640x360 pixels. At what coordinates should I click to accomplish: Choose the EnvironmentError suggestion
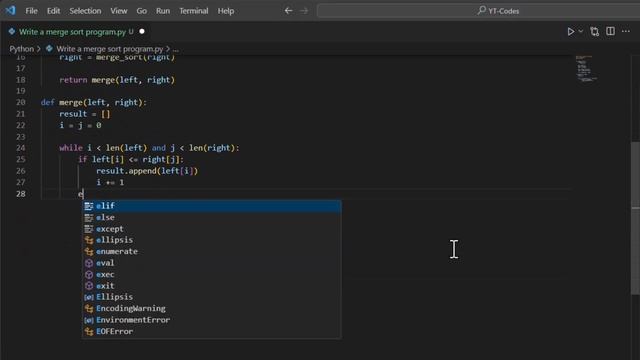[211, 320]
